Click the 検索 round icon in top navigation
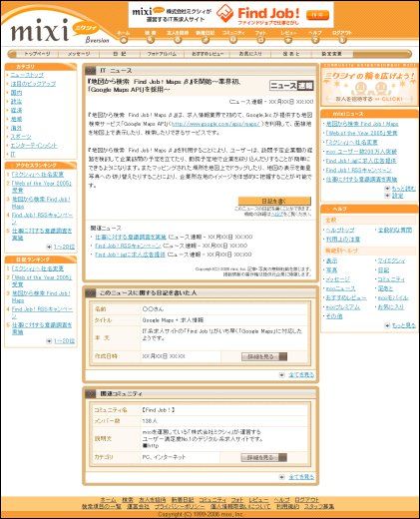Screen dimensions: 420x519 [151, 40]
